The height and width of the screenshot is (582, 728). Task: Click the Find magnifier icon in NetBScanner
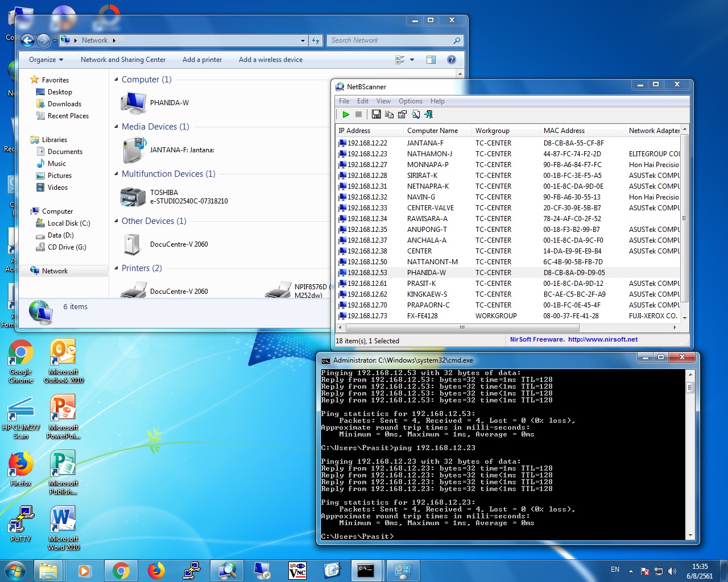[416, 114]
